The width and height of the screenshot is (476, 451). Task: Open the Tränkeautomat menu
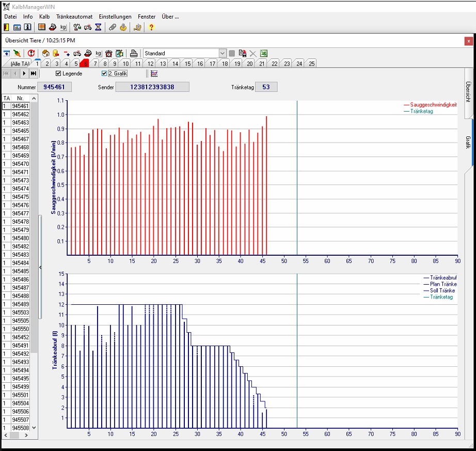74,17
